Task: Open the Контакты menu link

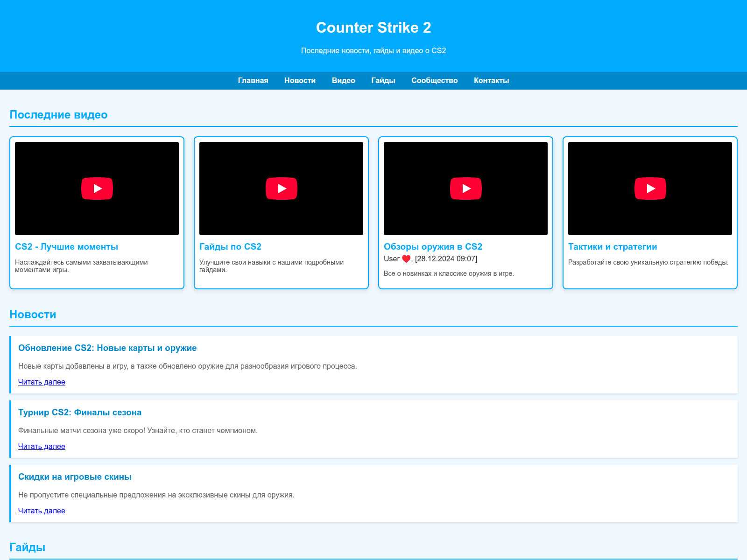Action: point(492,81)
